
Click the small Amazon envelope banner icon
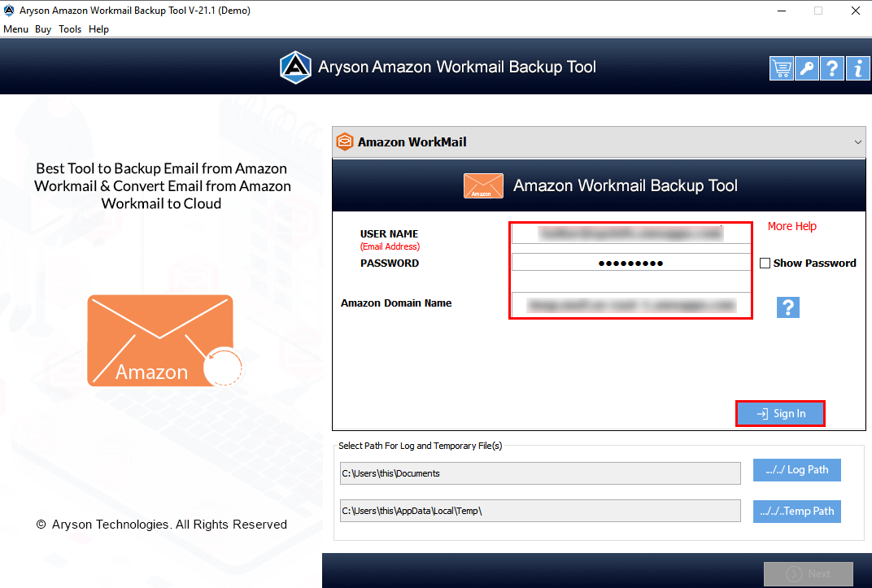(x=483, y=185)
